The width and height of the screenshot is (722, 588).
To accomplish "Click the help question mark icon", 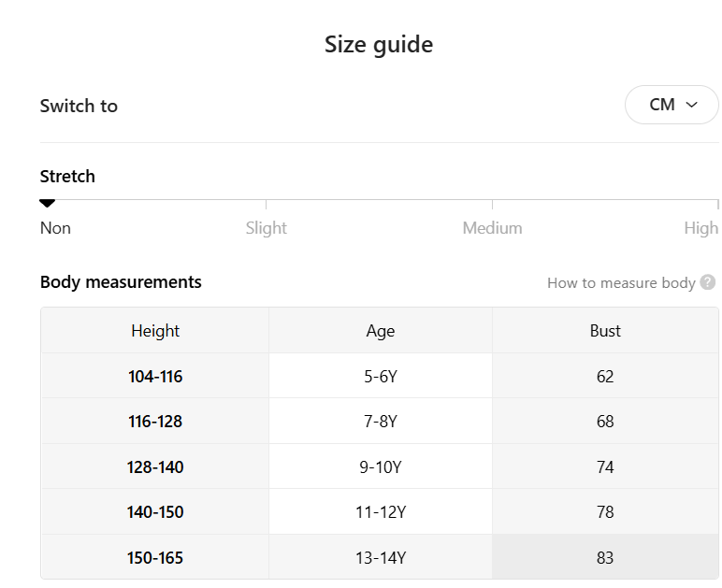I will click(708, 282).
